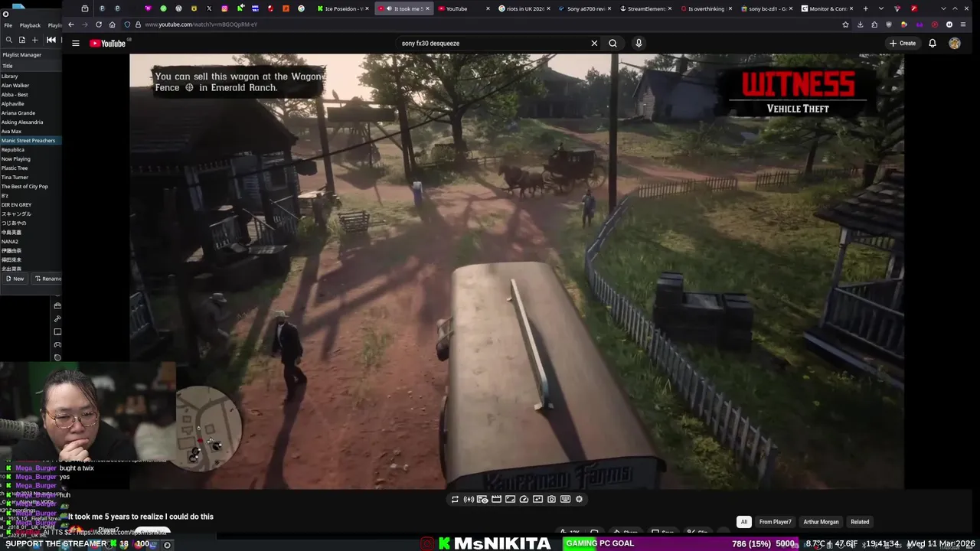
Task: Select the Arthur Morgan filter chip
Action: tap(821, 522)
